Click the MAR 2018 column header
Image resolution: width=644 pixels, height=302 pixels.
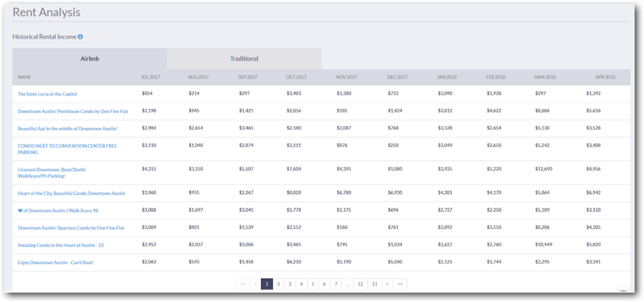[545, 77]
